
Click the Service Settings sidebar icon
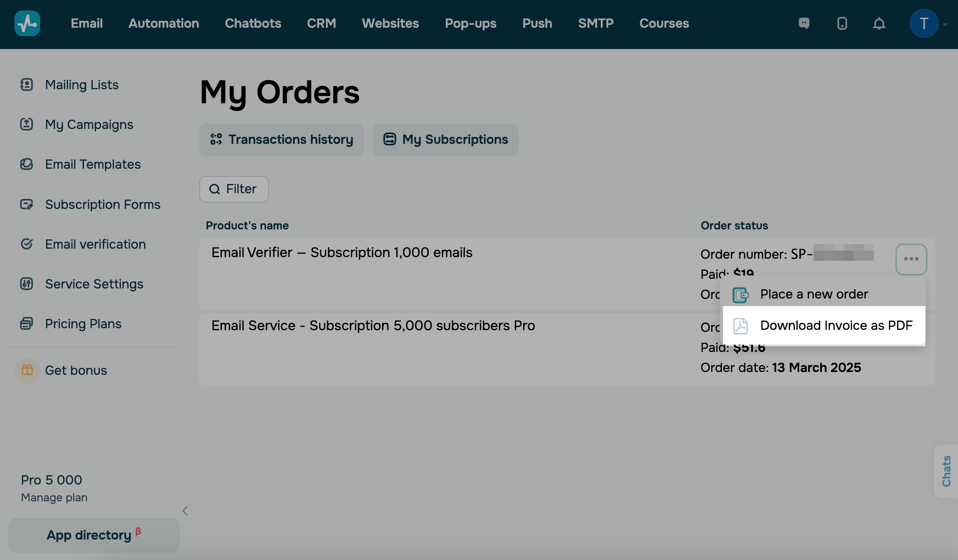[27, 284]
